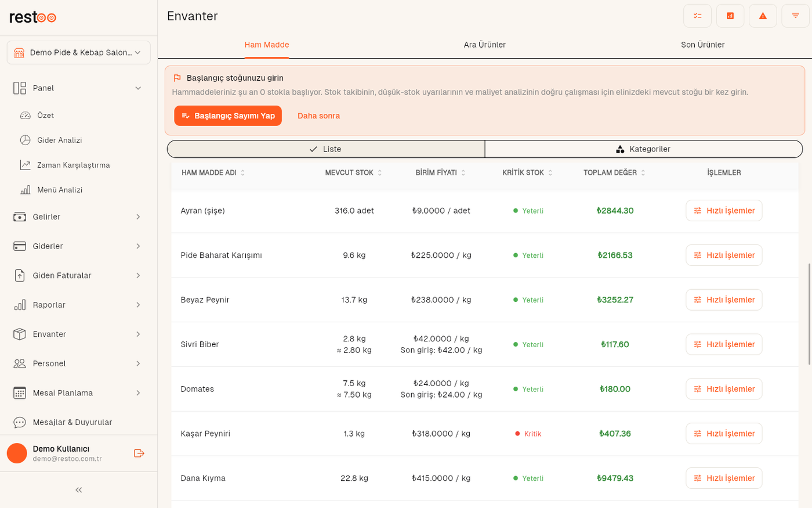The width and height of the screenshot is (812, 508).
Task: Expand the Mesai Planlama menu
Action: click(78, 393)
